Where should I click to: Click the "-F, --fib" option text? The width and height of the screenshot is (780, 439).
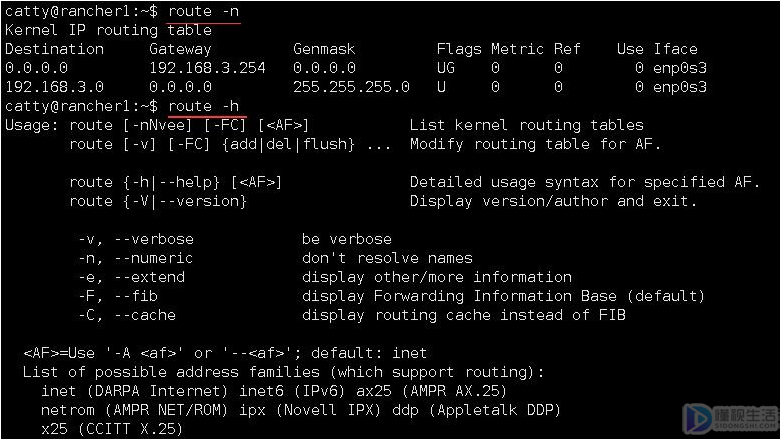[117, 296]
